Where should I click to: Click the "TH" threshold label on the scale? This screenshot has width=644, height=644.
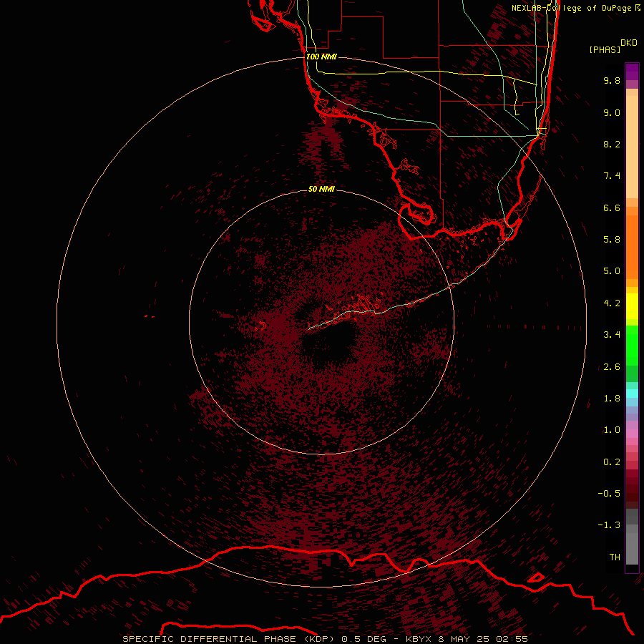(x=615, y=557)
